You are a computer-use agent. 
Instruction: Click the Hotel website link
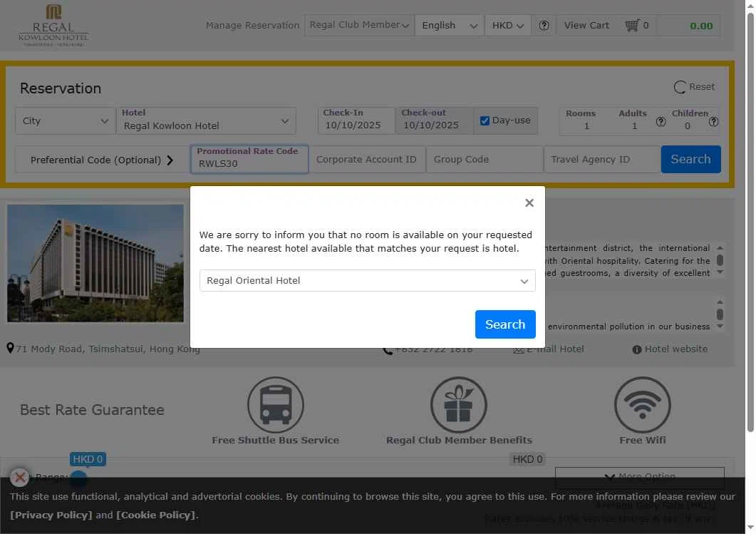(676, 349)
